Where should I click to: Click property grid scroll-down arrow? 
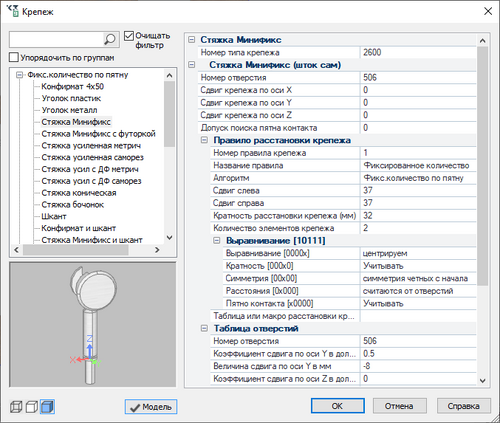coord(482,381)
